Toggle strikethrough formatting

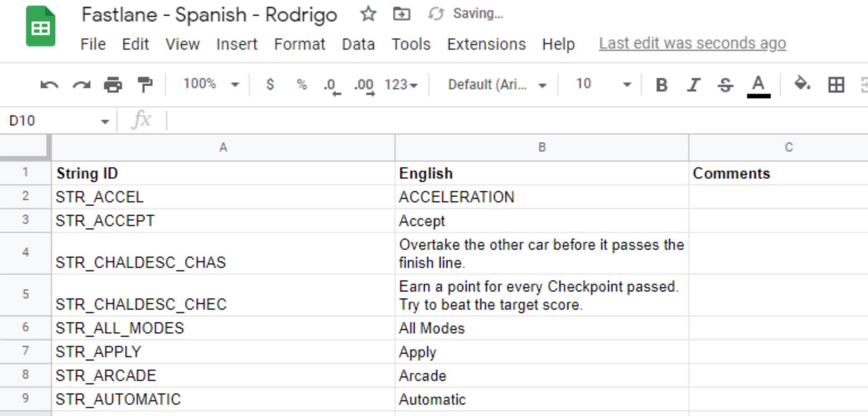725,85
